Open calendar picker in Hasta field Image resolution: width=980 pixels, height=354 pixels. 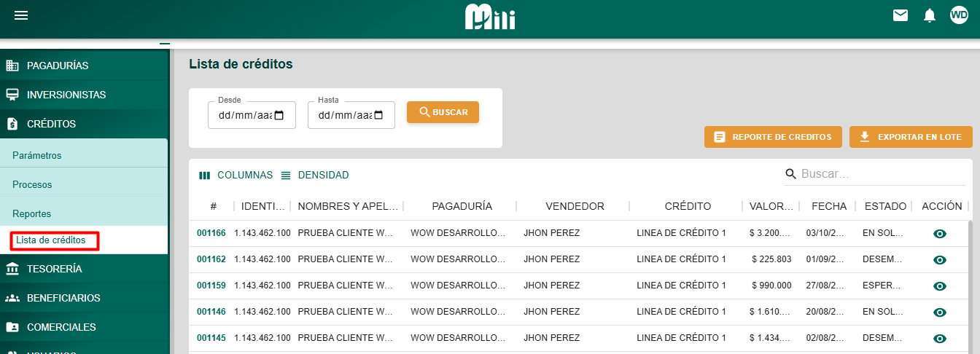click(x=378, y=115)
